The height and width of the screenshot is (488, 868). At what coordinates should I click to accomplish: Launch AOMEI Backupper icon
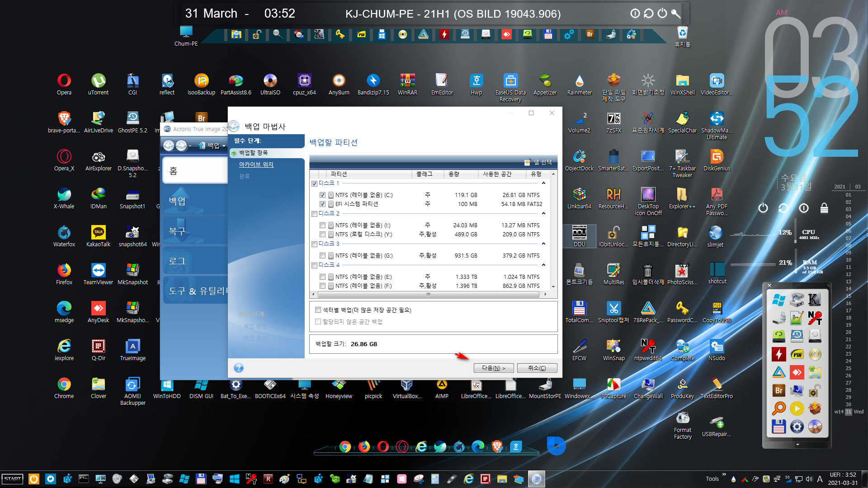pos(132,391)
